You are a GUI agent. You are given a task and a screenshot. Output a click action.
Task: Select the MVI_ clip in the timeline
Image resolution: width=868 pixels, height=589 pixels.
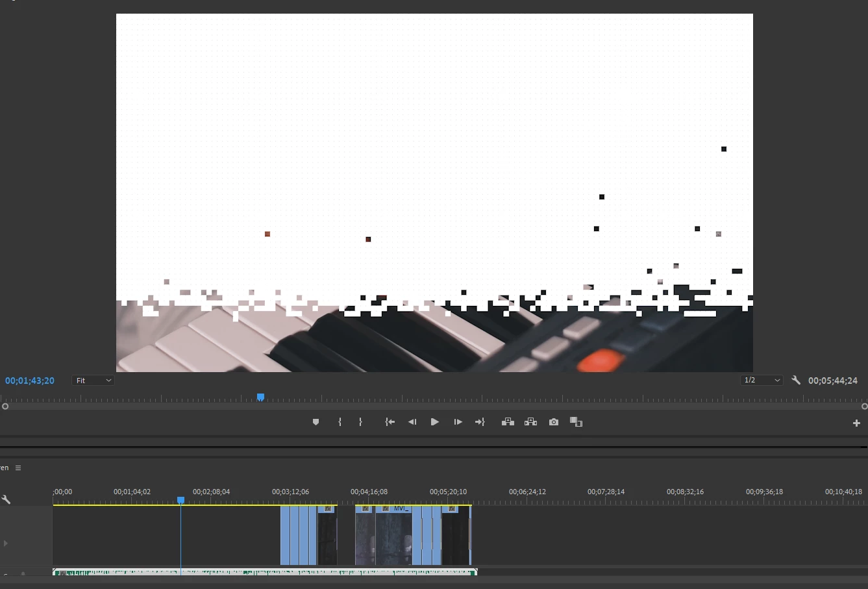(x=394, y=536)
